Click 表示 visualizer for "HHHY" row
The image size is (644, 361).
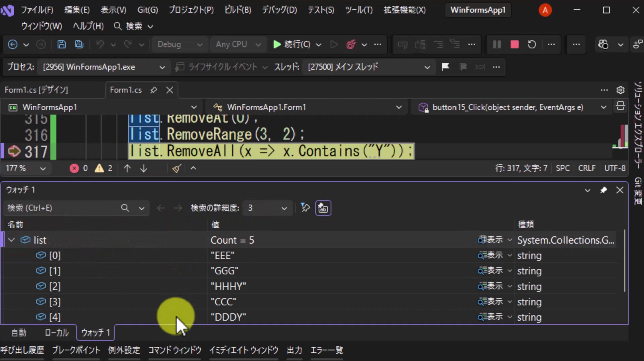coord(491,286)
